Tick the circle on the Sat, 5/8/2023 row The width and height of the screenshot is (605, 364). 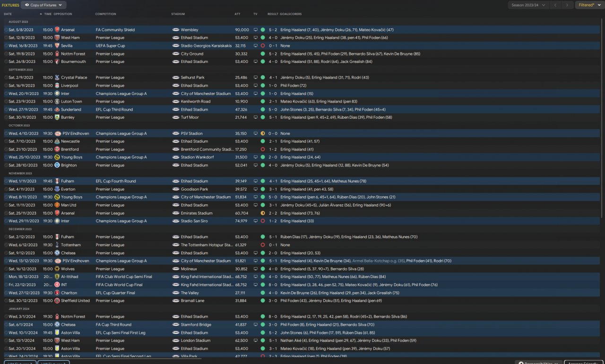(x=6, y=30)
